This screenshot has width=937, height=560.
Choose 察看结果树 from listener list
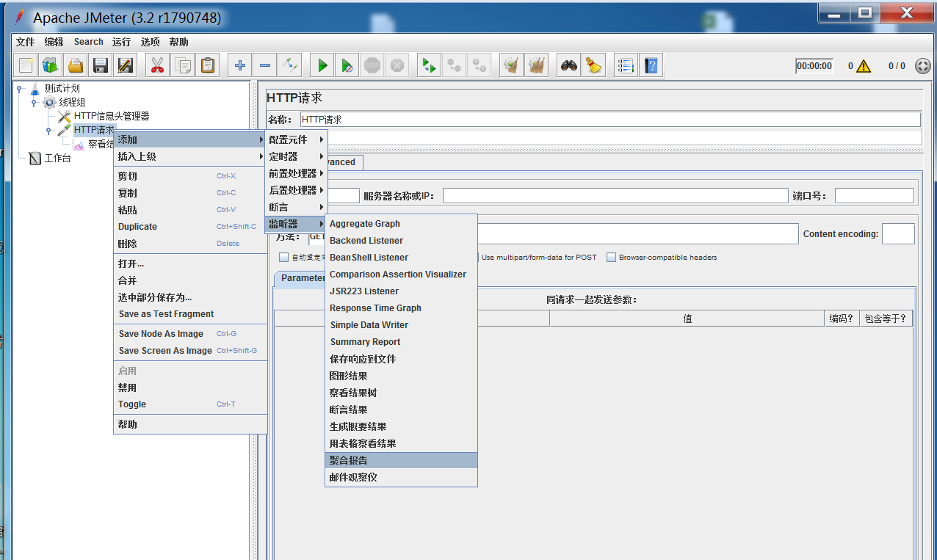pos(402,393)
